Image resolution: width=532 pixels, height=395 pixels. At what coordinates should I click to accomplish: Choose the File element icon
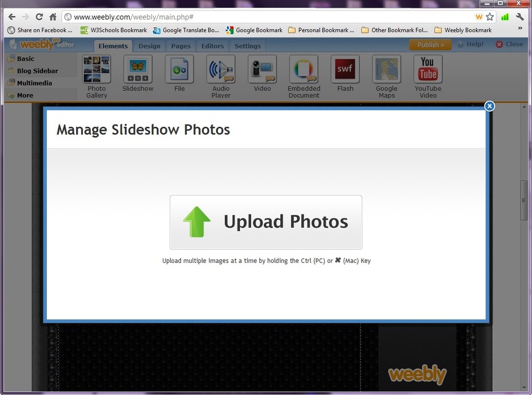179,69
